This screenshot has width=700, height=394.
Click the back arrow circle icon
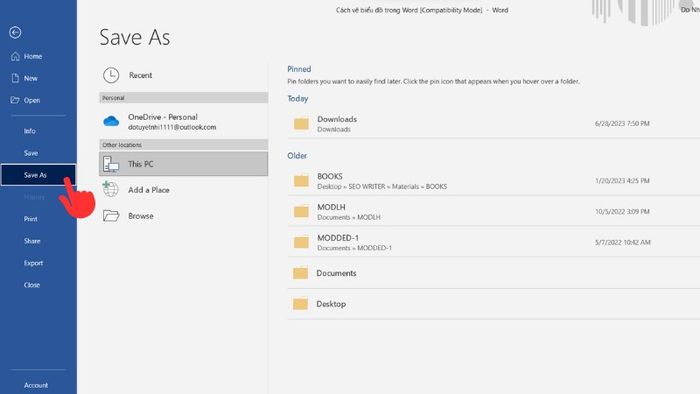(15, 32)
